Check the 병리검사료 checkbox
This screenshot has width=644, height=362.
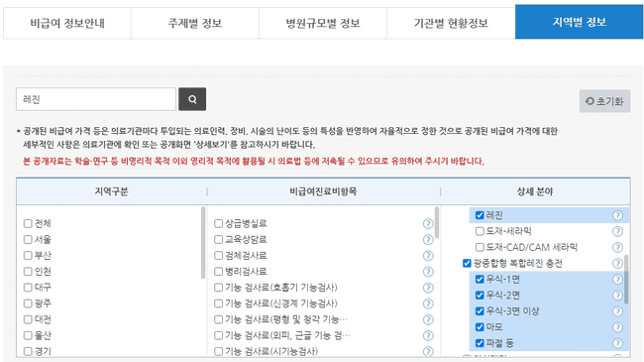(x=219, y=272)
